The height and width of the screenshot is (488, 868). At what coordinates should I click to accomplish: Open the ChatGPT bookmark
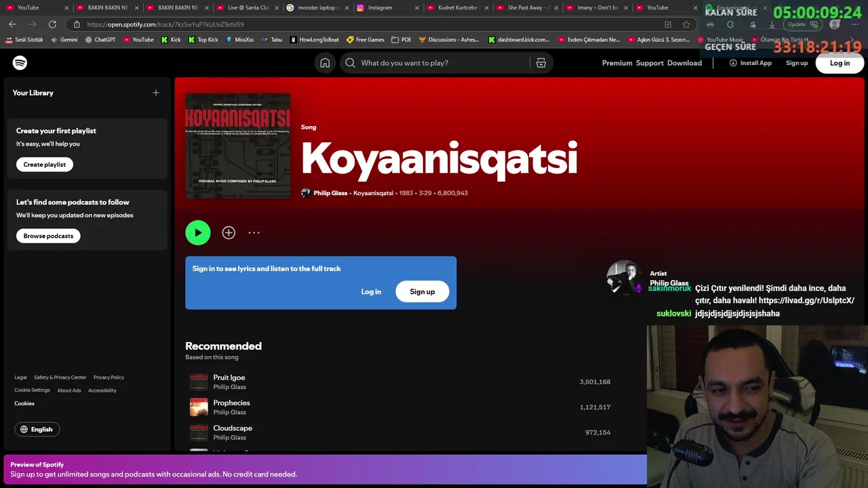tap(100, 40)
